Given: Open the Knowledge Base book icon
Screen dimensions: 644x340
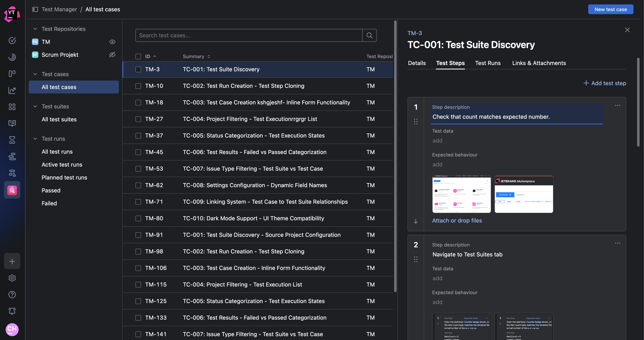Looking at the screenshot, I should click(12, 123).
